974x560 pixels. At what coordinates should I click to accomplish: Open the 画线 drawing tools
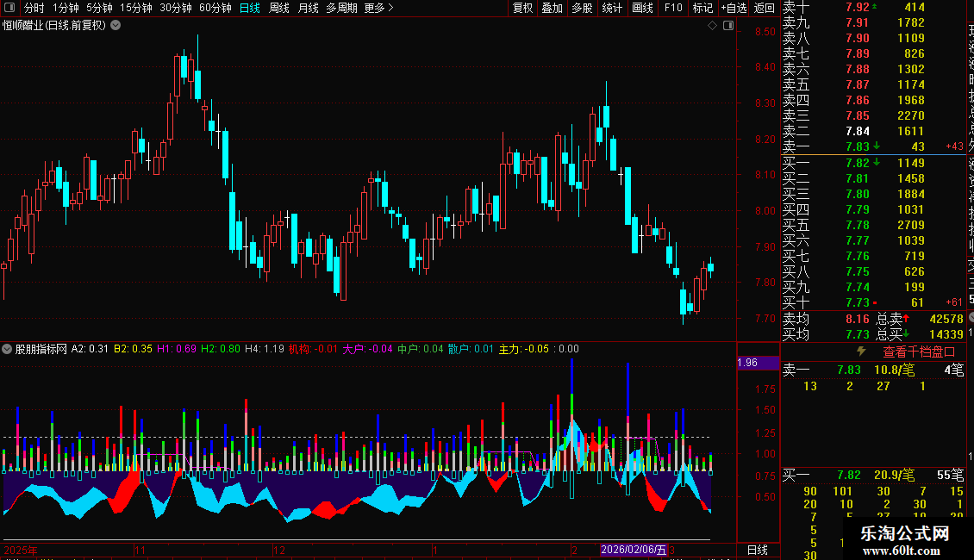click(x=642, y=8)
